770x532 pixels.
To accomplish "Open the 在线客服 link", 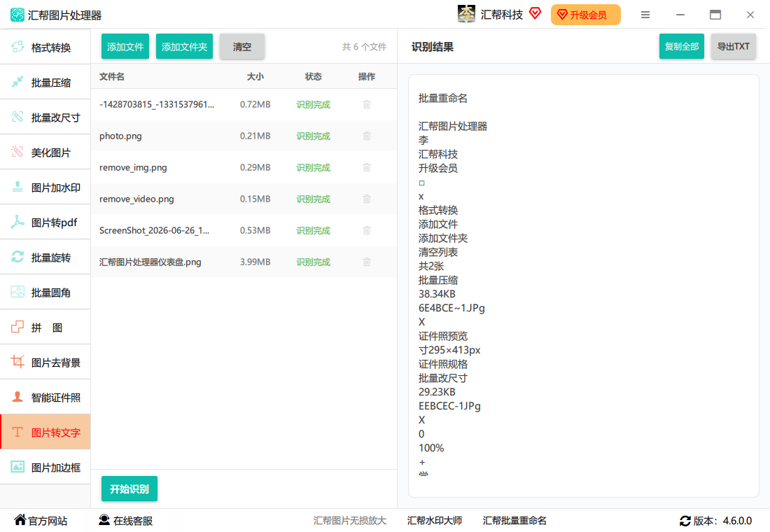I will (132, 521).
